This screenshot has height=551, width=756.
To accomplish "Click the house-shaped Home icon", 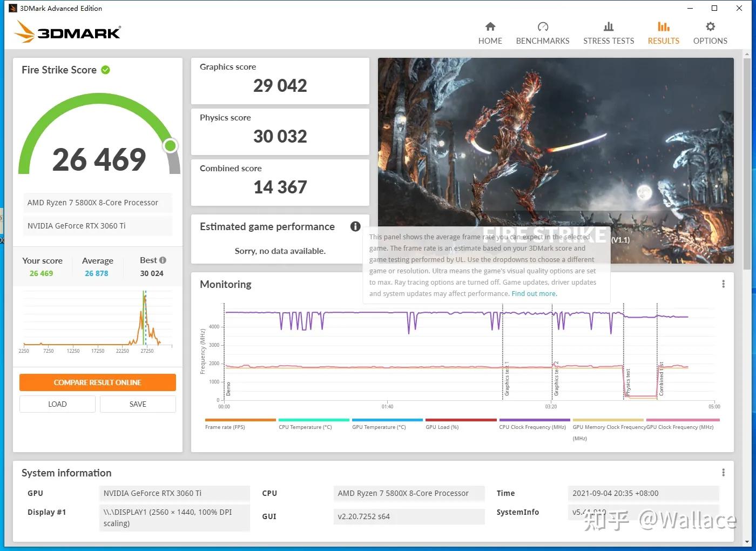I will (x=489, y=25).
